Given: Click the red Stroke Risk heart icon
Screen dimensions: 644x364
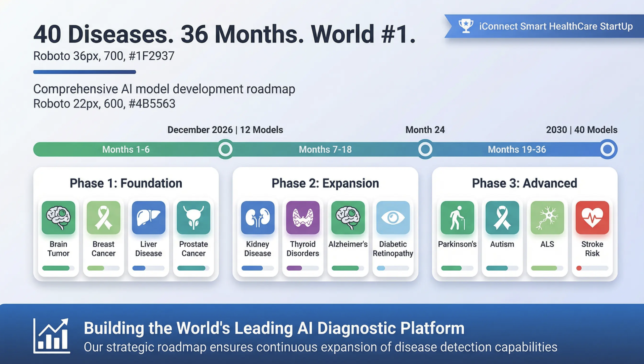Looking at the screenshot, I should tap(592, 217).
